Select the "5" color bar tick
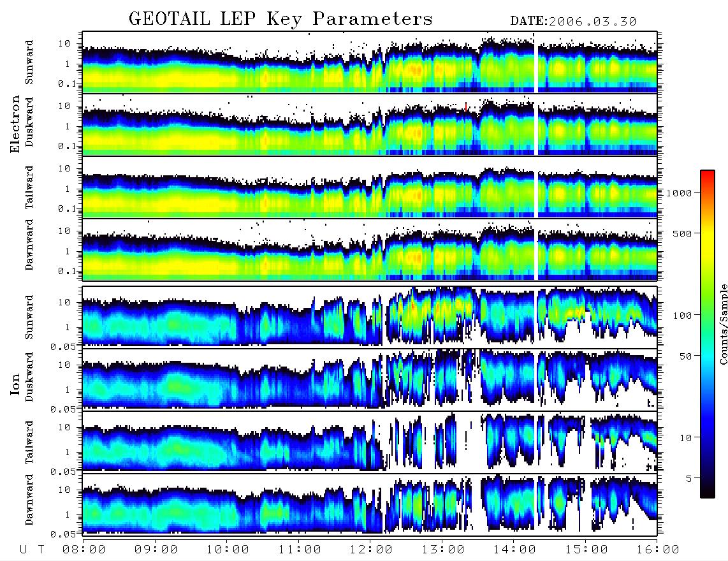Screen dimensions: 728x561 [689, 479]
